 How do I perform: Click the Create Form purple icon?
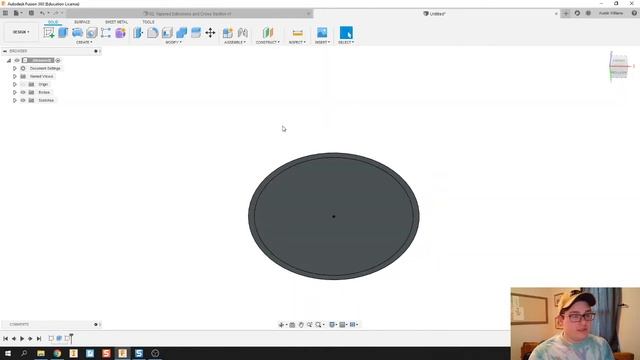120,33
